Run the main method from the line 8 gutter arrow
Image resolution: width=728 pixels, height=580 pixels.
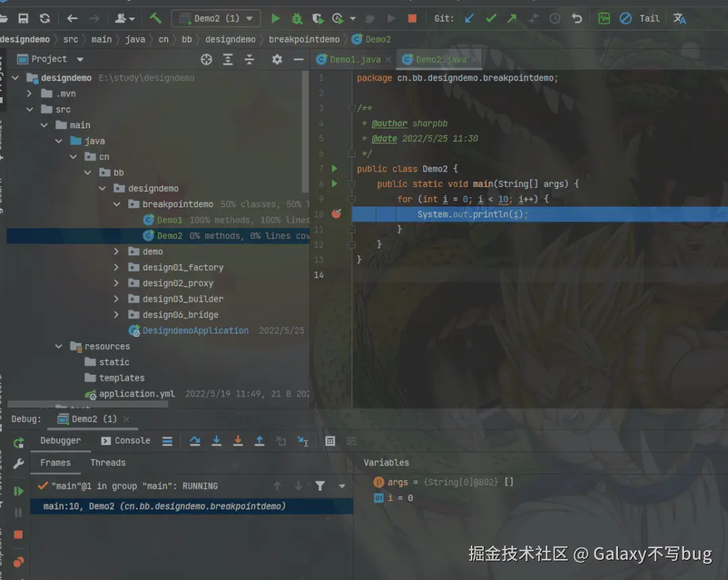pyautogui.click(x=334, y=184)
